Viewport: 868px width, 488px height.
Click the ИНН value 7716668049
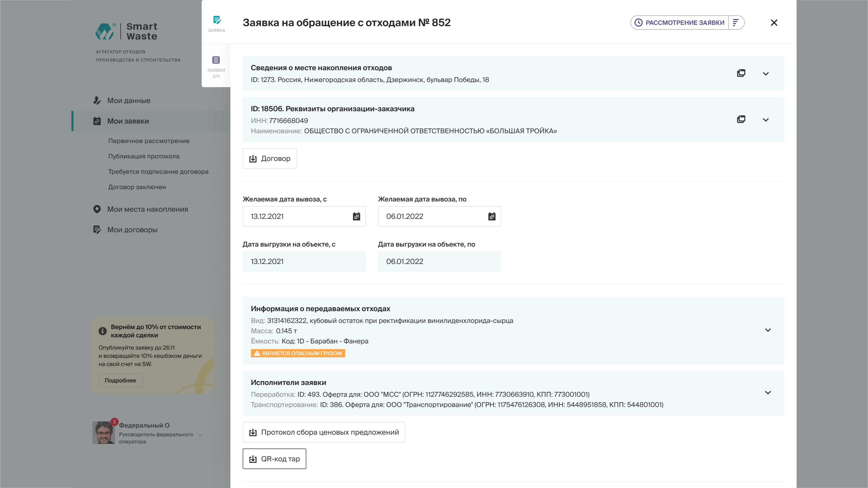click(288, 120)
